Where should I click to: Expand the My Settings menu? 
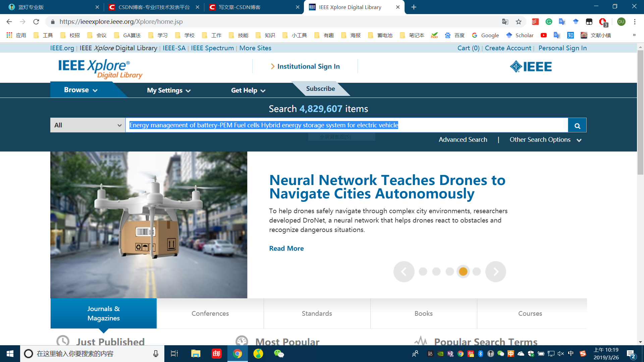coord(169,90)
